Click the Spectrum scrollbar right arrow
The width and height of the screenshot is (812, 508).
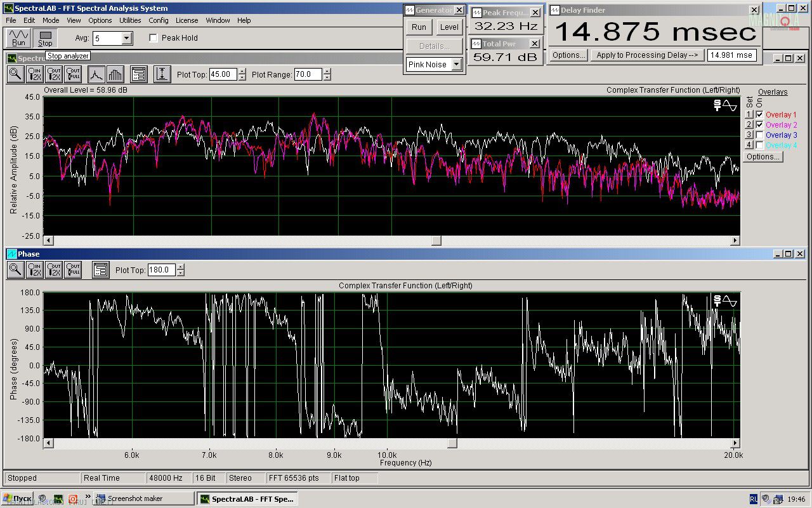click(735, 241)
